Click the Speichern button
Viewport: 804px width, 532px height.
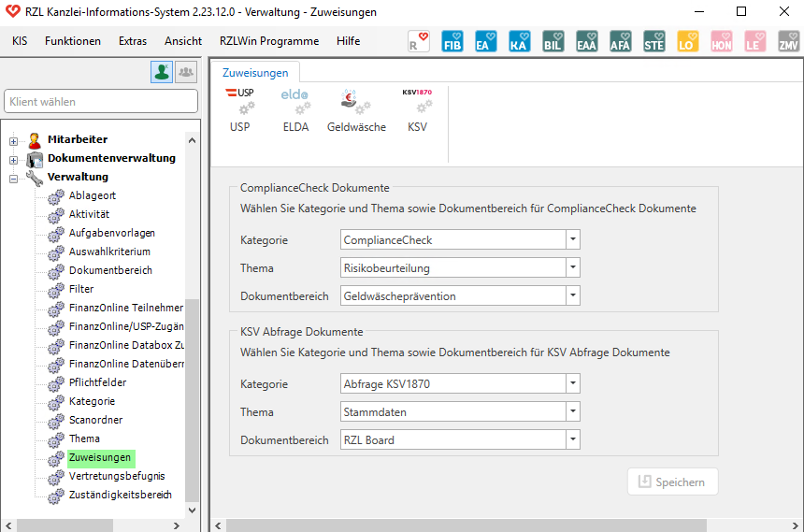point(673,482)
